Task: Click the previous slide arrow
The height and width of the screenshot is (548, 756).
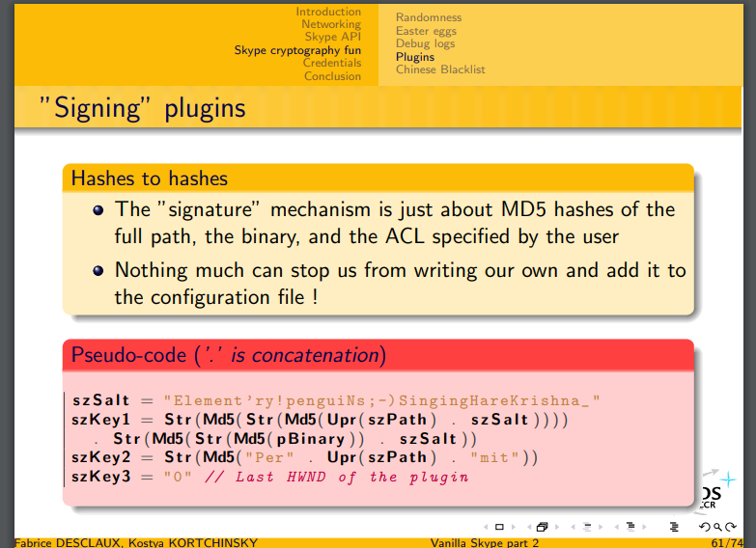Action: (x=486, y=527)
